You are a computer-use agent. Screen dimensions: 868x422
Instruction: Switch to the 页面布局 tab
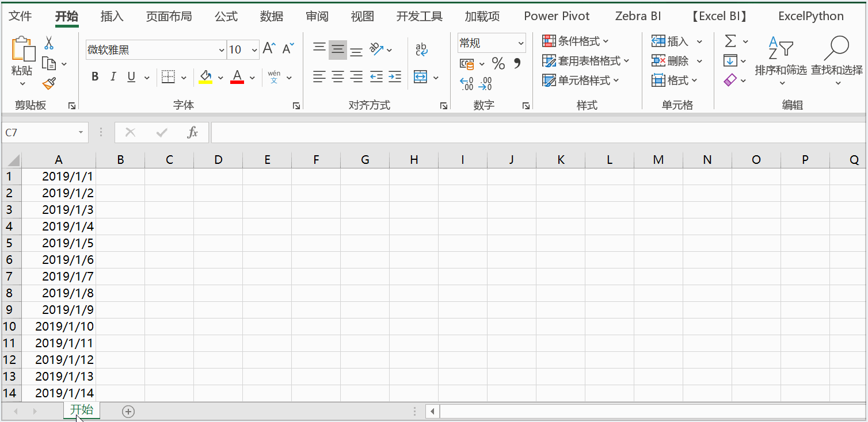coord(169,16)
